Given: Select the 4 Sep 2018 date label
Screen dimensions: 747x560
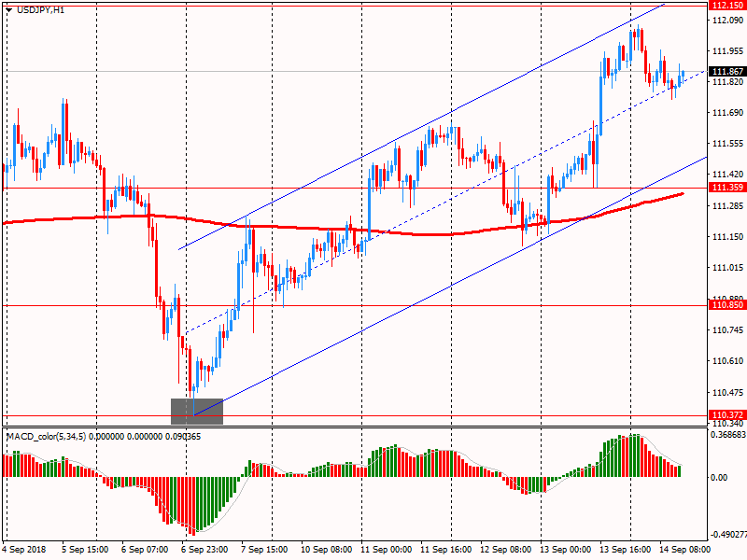Looking at the screenshot, I should pyautogui.click(x=24, y=550).
